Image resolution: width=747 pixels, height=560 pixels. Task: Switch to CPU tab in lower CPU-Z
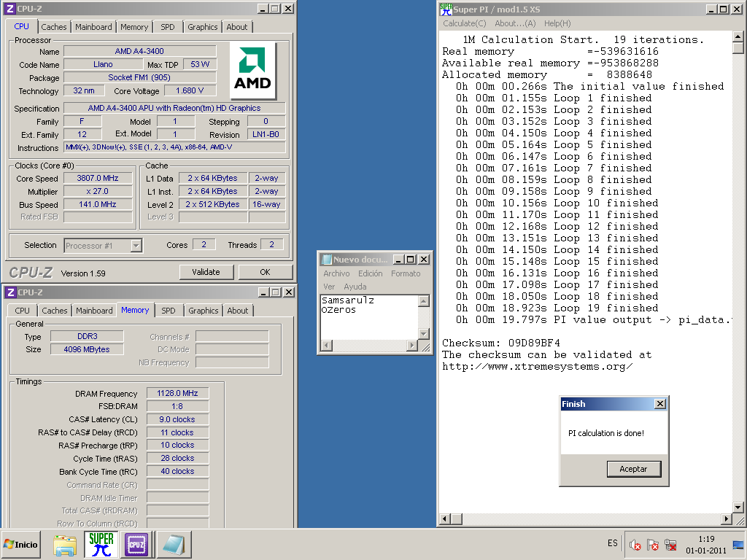[x=22, y=311]
